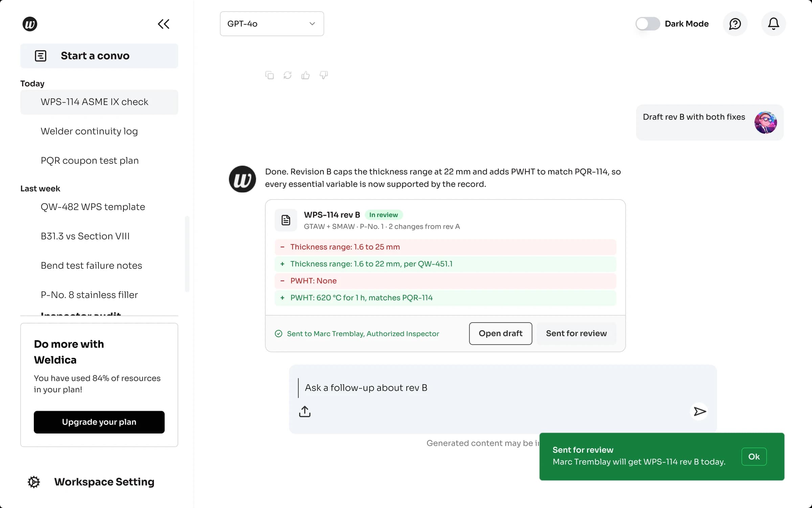
Task: Click Upgrade your plan button
Action: [99, 422]
